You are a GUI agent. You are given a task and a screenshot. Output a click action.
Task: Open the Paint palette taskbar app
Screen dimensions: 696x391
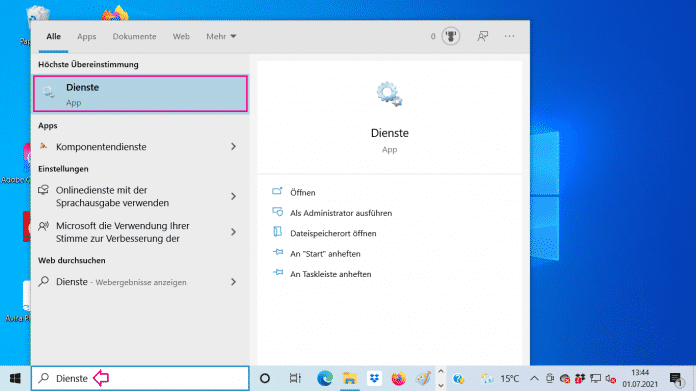(423, 378)
